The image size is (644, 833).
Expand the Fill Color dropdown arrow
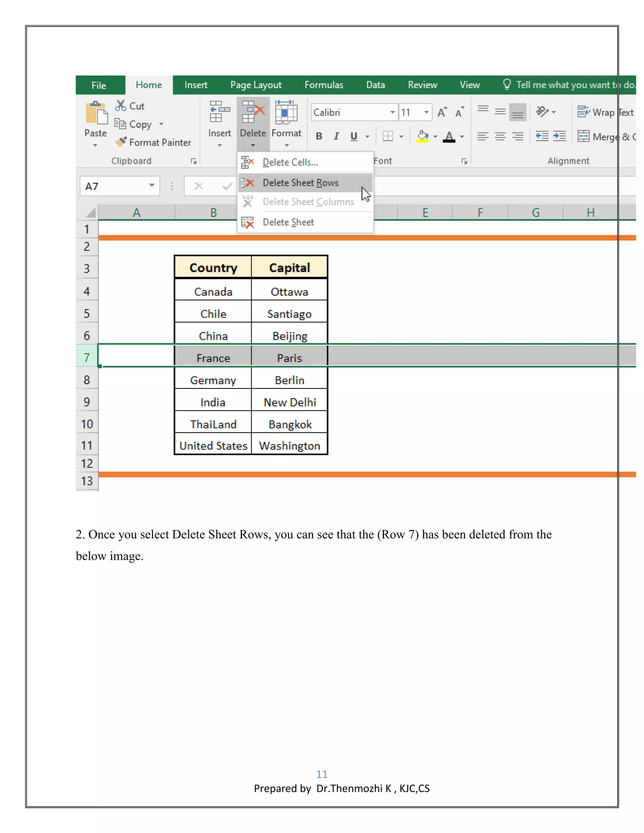[435, 136]
